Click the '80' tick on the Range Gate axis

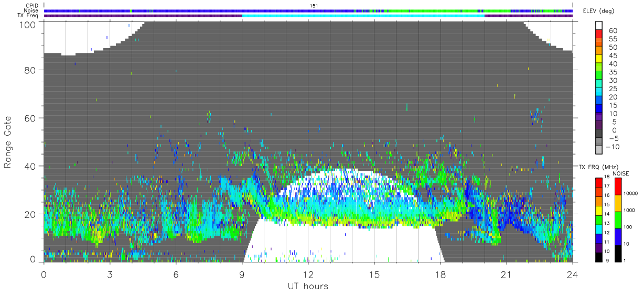click(x=30, y=70)
